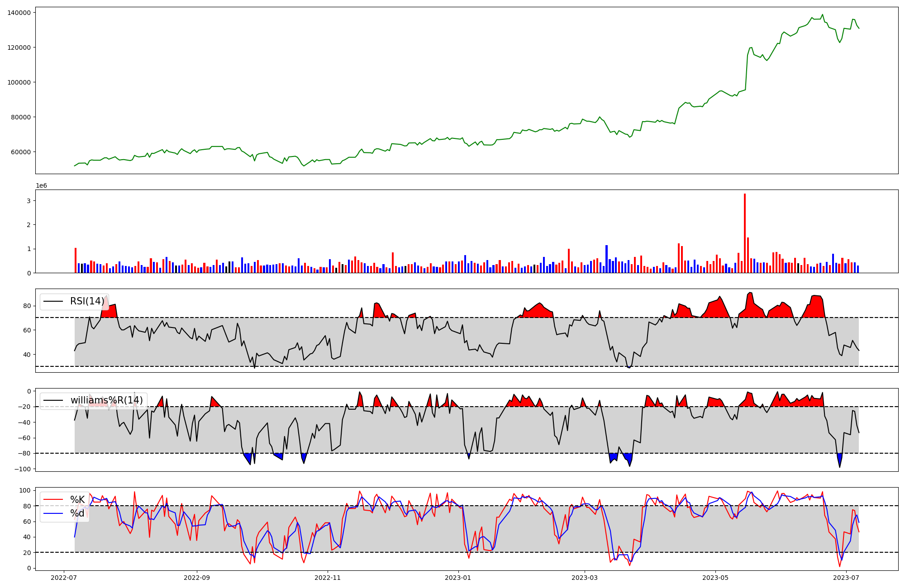Click the %d legend text
This screenshot has width=905, height=588.
click(77, 513)
